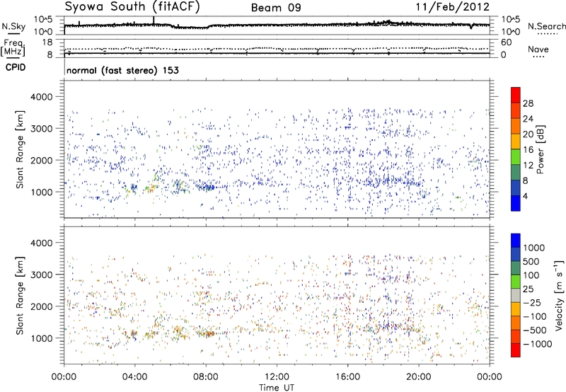Click '2000' on the power panel range axis

pos(41,160)
